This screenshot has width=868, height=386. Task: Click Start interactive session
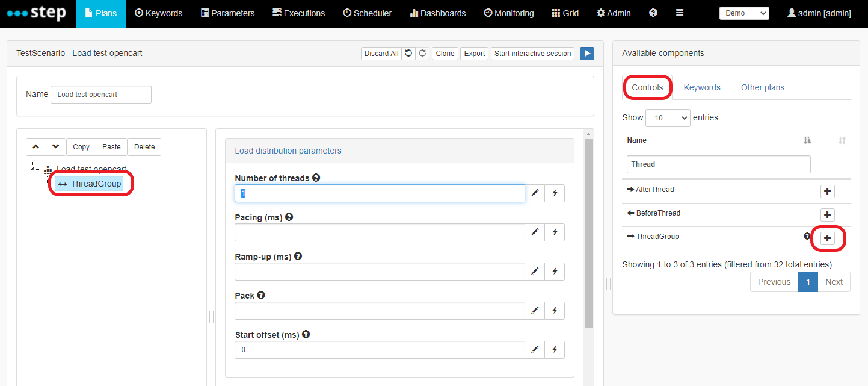(532, 53)
